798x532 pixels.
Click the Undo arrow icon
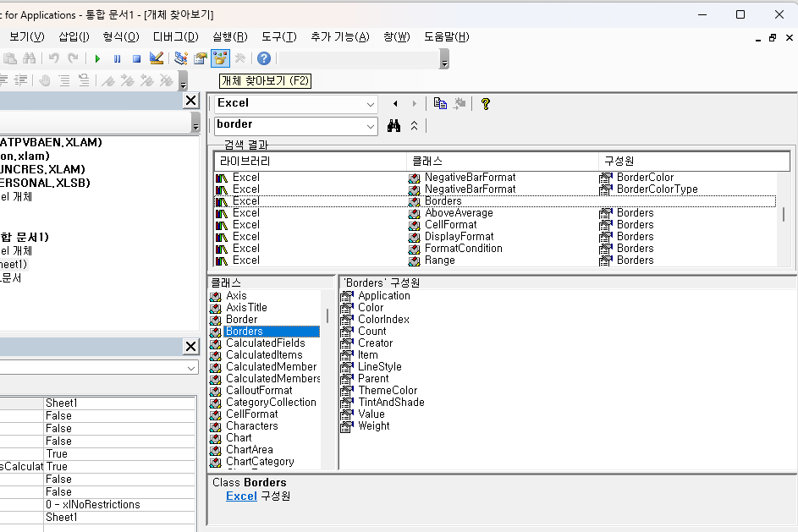54,58
